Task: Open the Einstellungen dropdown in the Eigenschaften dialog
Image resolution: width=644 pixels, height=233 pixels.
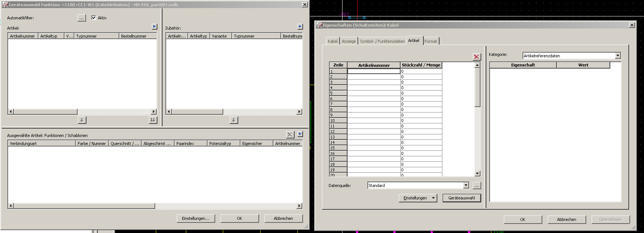Action: point(418,198)
